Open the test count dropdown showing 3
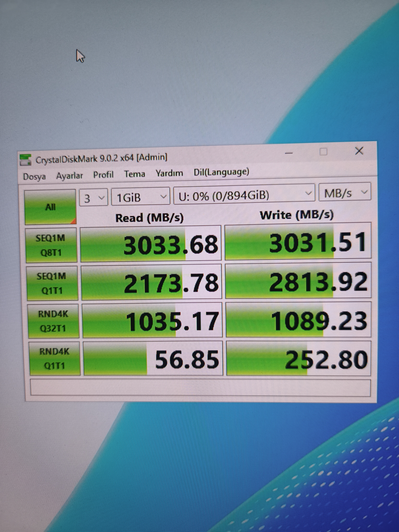The image size is (399, 532). (93, 198)
